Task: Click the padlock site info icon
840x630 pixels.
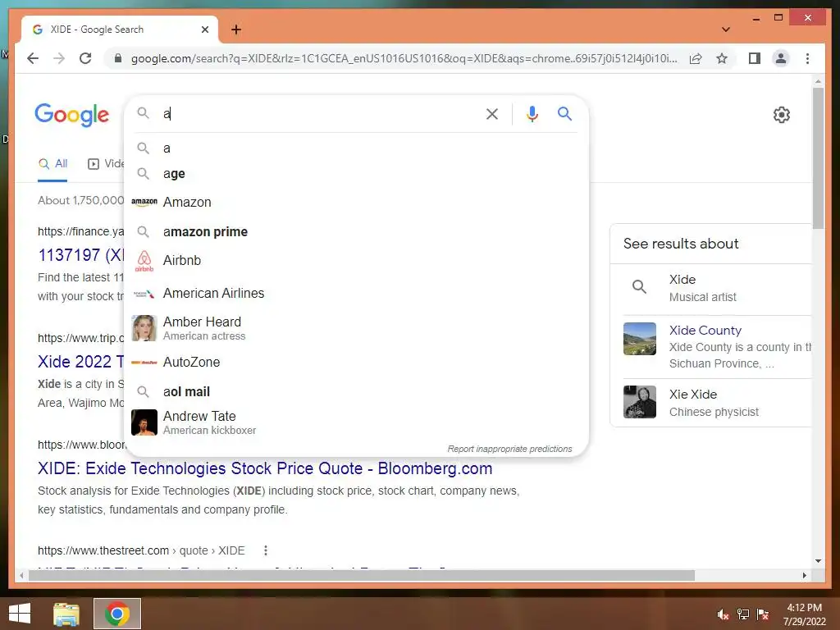Action: coord(118,58)
